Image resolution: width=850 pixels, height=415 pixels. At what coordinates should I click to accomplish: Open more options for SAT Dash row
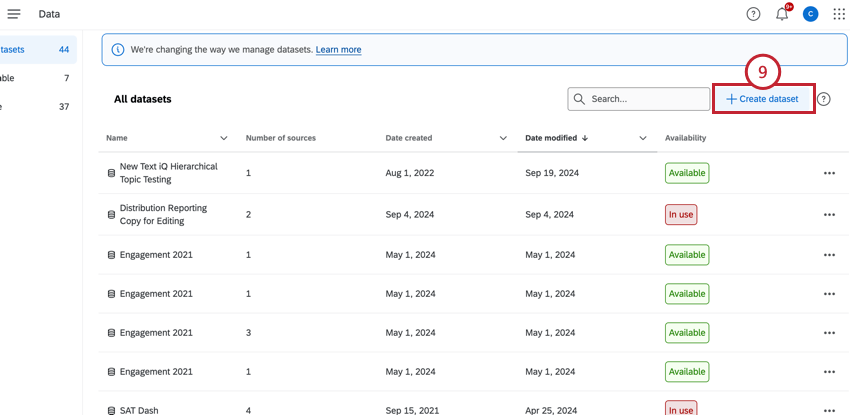pyautogui.click(x=828, y=409)
